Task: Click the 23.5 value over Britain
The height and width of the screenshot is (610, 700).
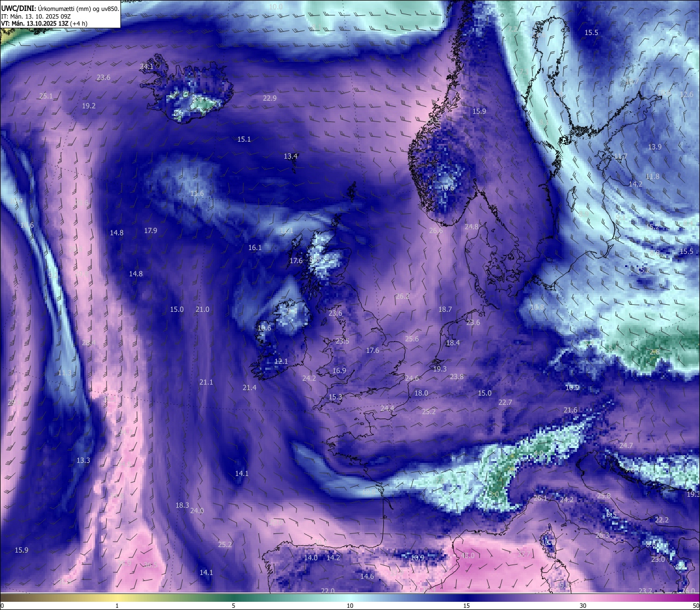Action: (x=342, y=341)
